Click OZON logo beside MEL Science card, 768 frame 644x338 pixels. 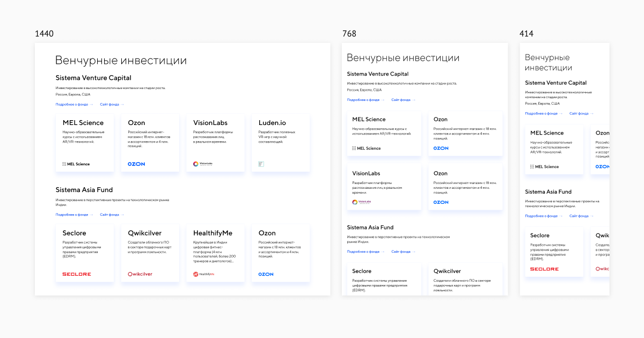[441, 148]
